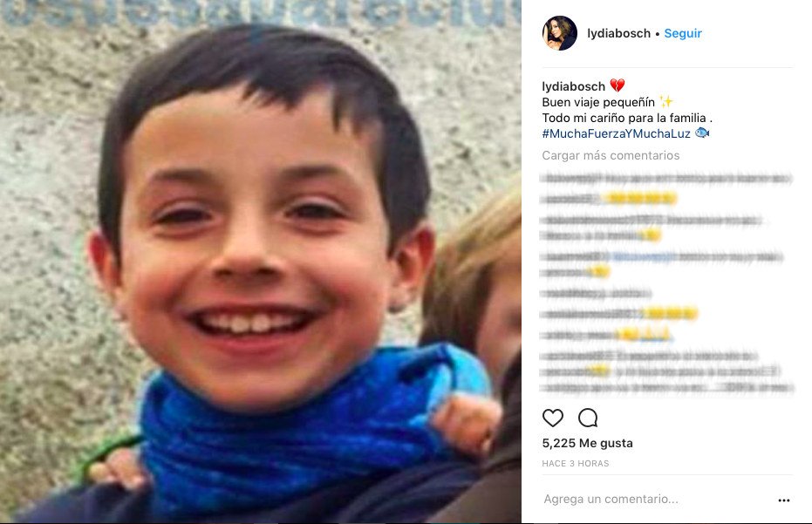
Task: Select the last blurred comment in list
Action: [667, 371]
